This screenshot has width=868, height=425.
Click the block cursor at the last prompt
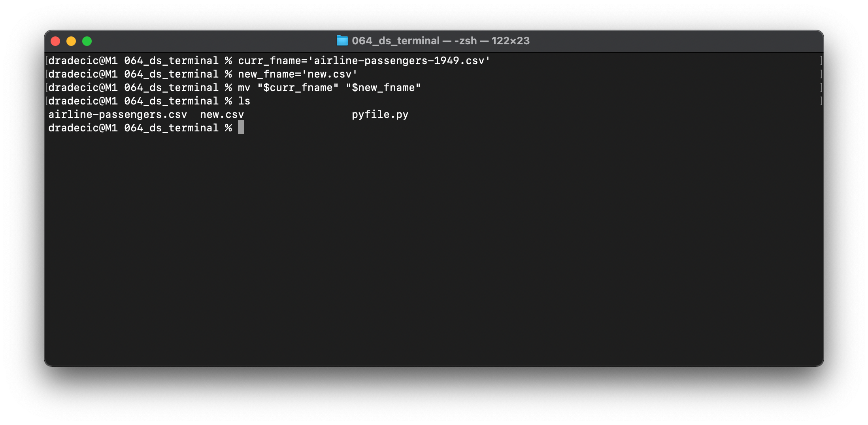241,127
